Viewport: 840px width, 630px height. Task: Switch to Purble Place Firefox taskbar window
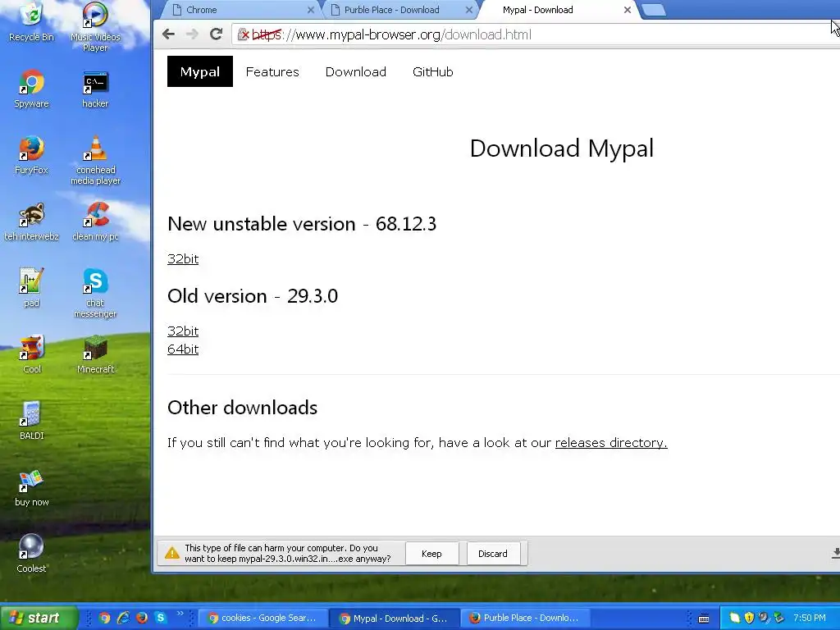[x=524, y=618]
